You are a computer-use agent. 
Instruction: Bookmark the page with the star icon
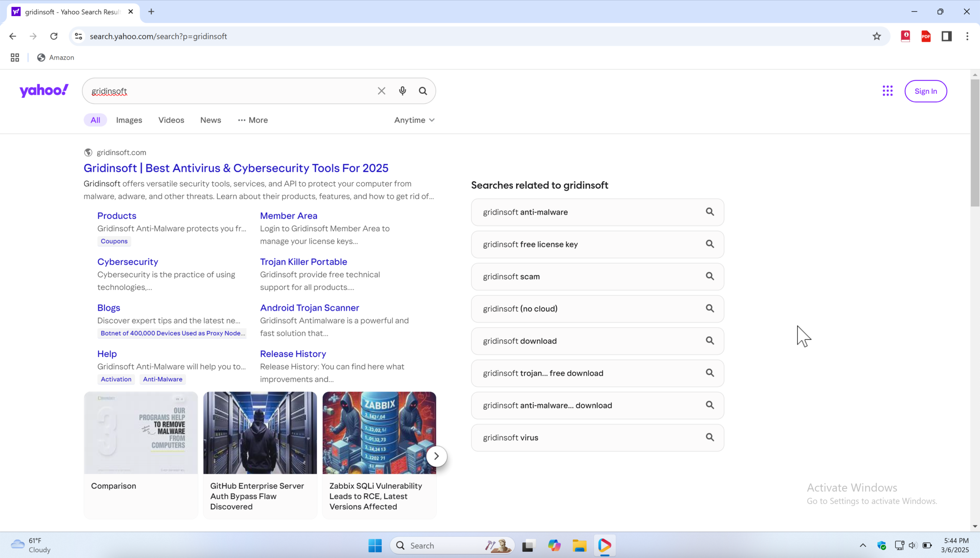(x=877, y=36)
